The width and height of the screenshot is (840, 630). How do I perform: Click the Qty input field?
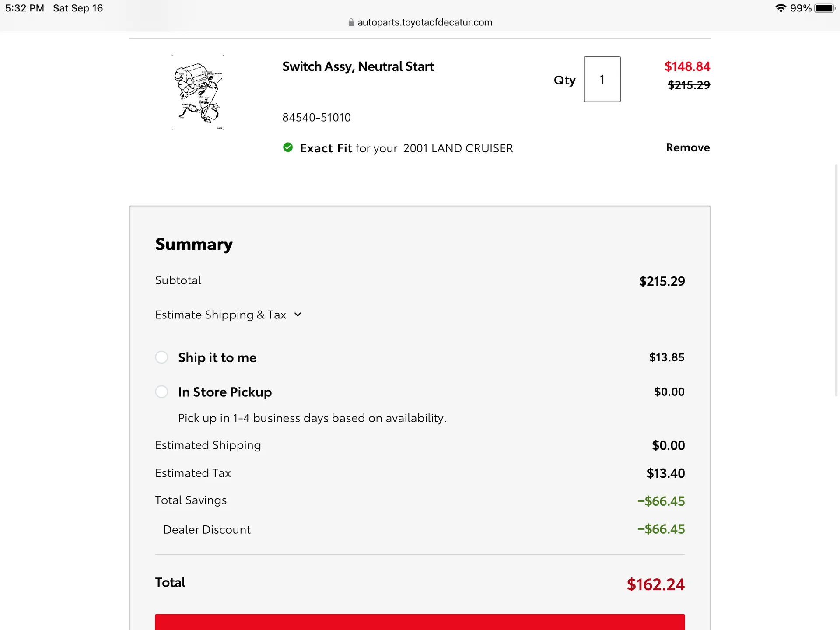(x=602, y=79)
